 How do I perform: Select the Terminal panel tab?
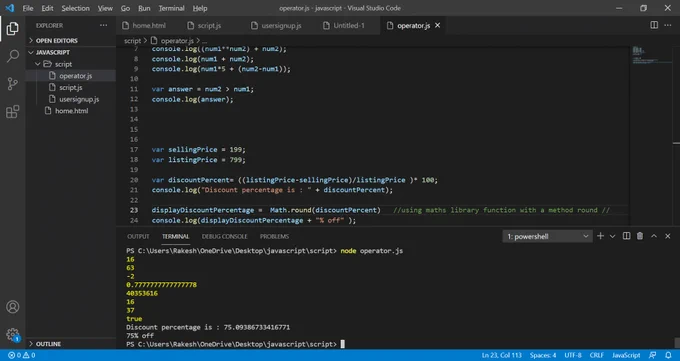pyautogui.click(x=175, y=236)
